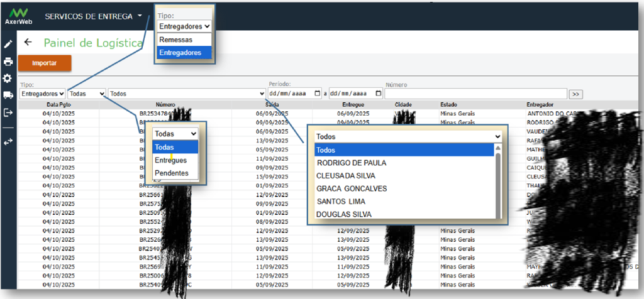Go back using the left arrow
644x299 pixels.
(28, 43)
